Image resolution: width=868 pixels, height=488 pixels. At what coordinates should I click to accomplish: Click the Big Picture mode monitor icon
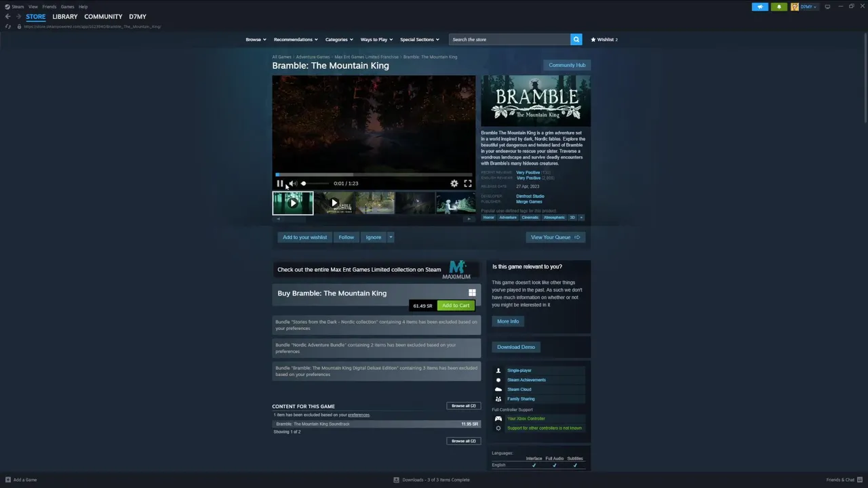pos(827,7)
